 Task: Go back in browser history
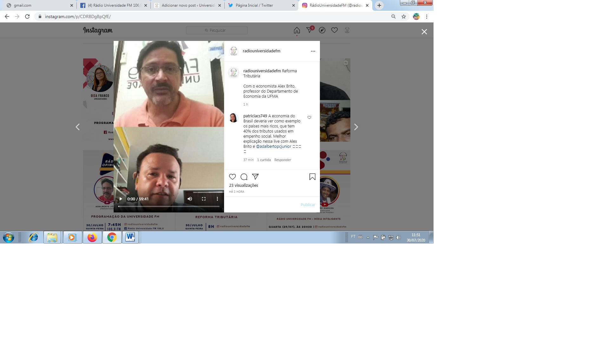7,16
